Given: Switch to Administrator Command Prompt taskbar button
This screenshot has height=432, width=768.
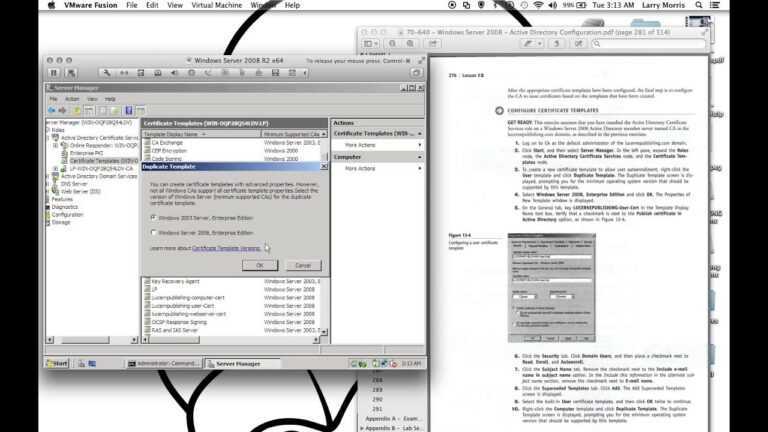Looking at the screenshot, I should click(x=164, y=363).
